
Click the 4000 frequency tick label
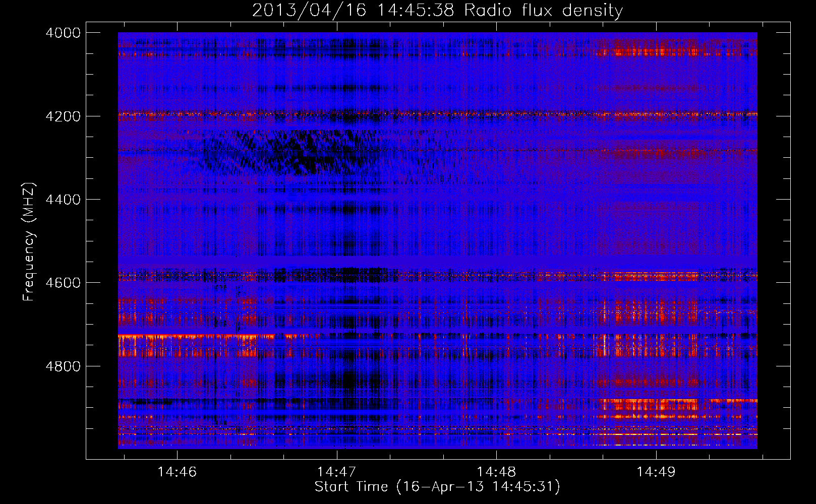click(x=63, y=33)
